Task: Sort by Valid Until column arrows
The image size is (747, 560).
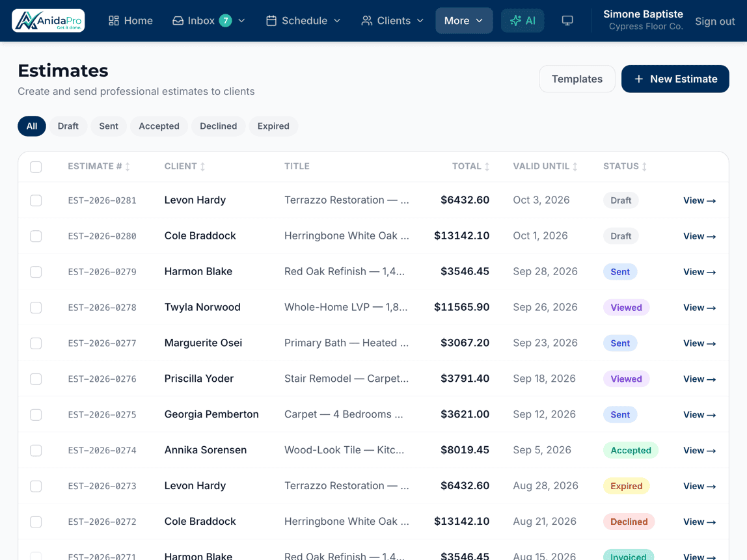Action: 575,167
